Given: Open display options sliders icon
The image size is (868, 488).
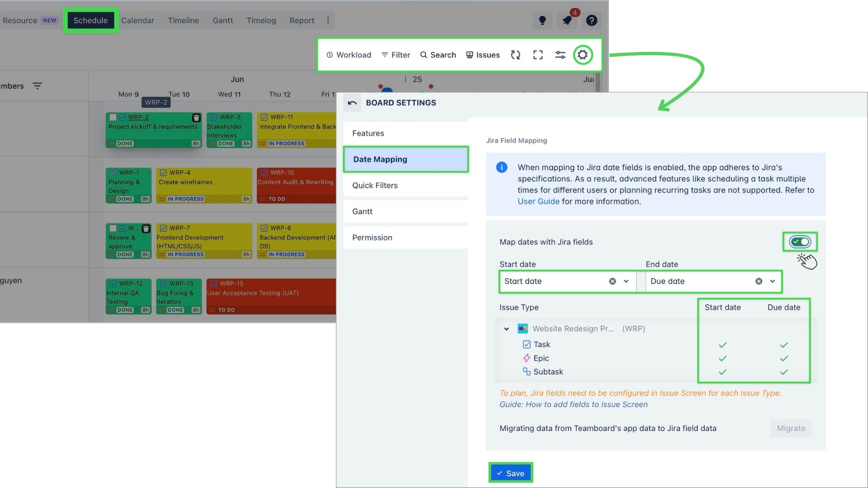Looking at the screenshot, I should click(560, 55).
